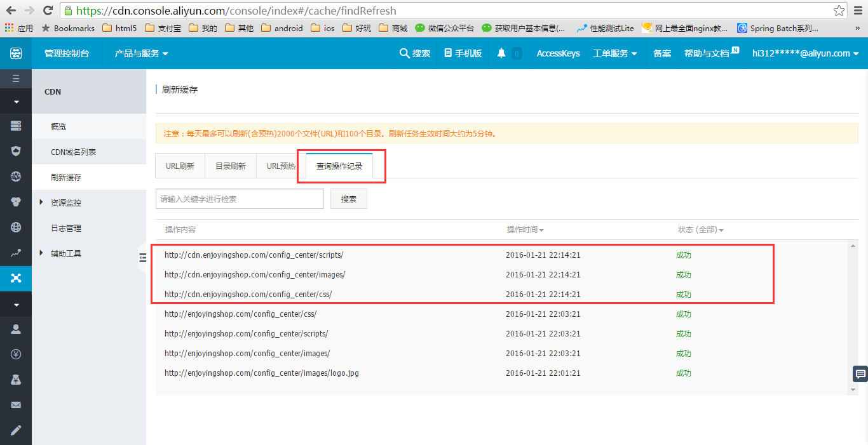Open 手机版 mobile version
Viewport: 868px width, 445px height.
pos(463,53)
